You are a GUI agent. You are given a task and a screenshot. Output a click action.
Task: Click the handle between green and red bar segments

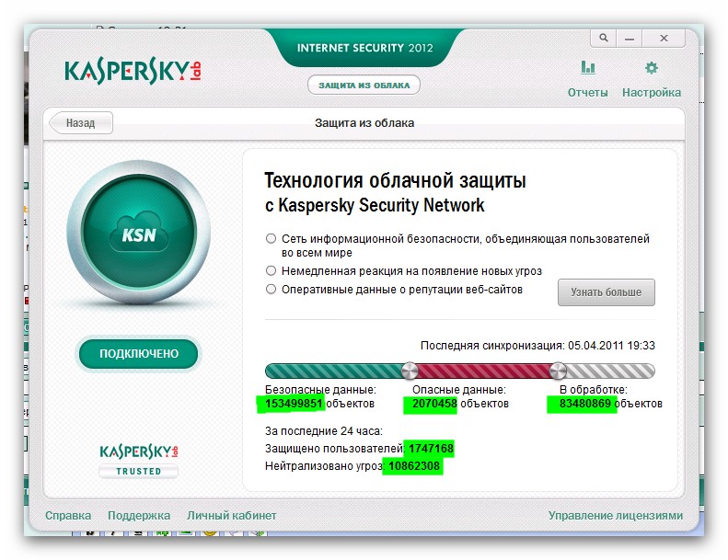pyautogui.click(x=410, y=371)
